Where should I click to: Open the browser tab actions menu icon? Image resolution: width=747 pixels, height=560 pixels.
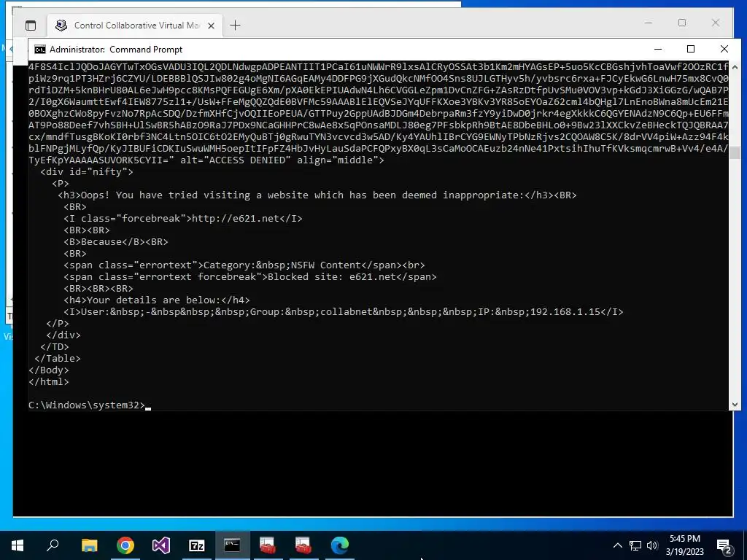click(31, 26)
